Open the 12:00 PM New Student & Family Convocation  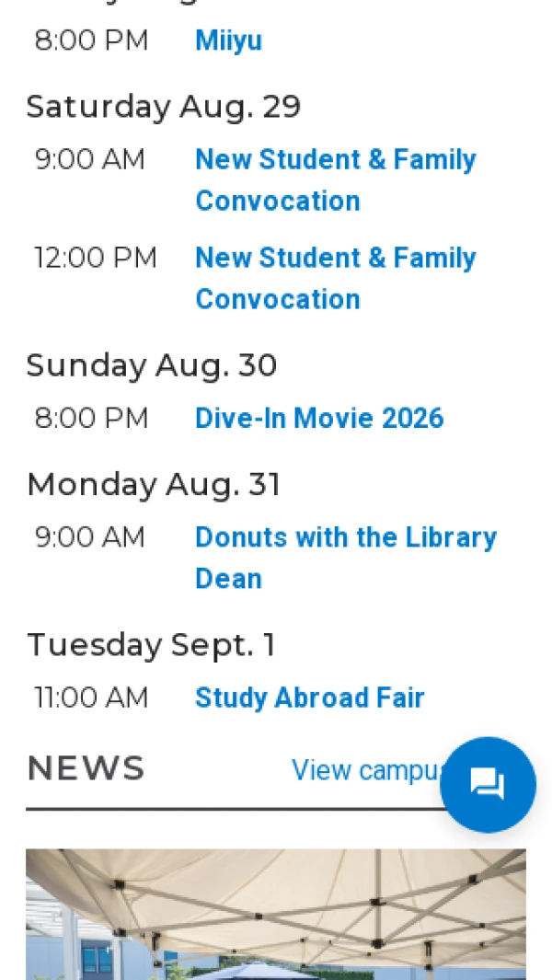point(336,278)
